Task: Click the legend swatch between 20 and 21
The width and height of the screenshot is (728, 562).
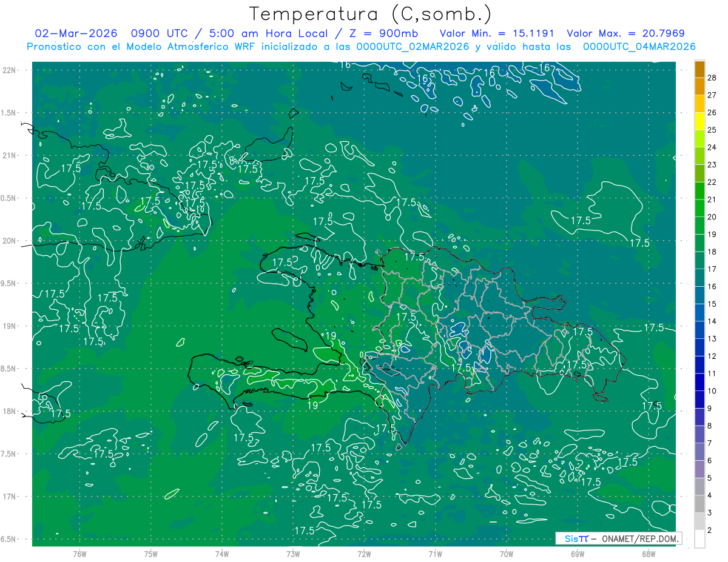Action: click(700, 208)
